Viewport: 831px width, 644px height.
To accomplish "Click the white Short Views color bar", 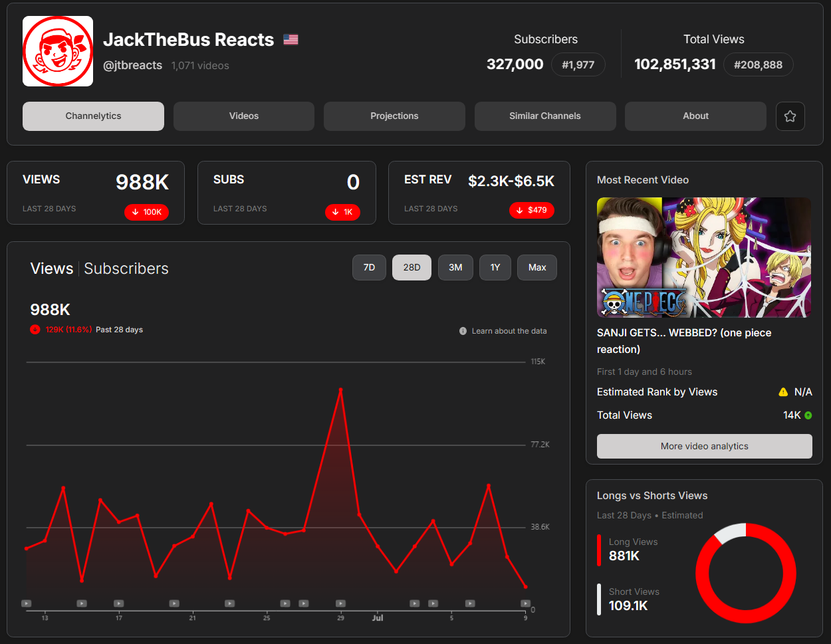I will (599, 599).
